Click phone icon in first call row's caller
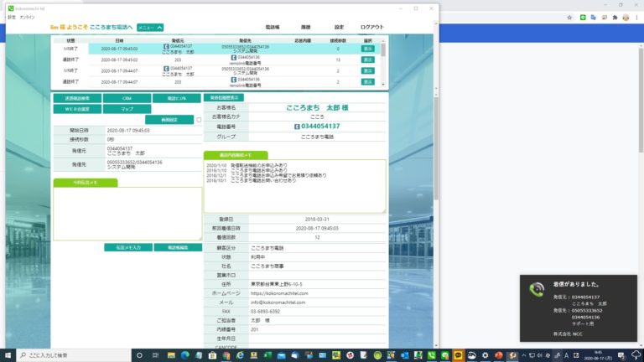This screenshot has width=644, height=362. click(x=166, y=47)
